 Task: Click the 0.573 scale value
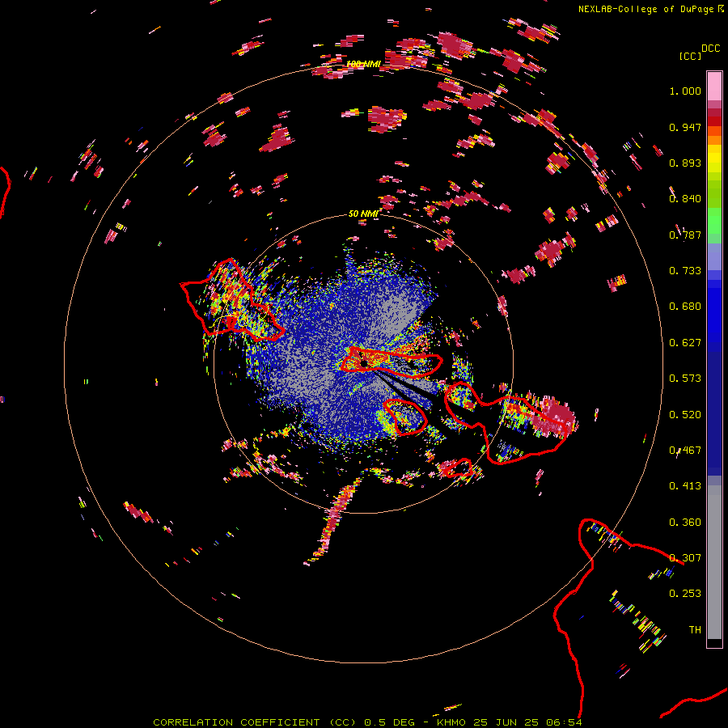click(x=685, y=379)
